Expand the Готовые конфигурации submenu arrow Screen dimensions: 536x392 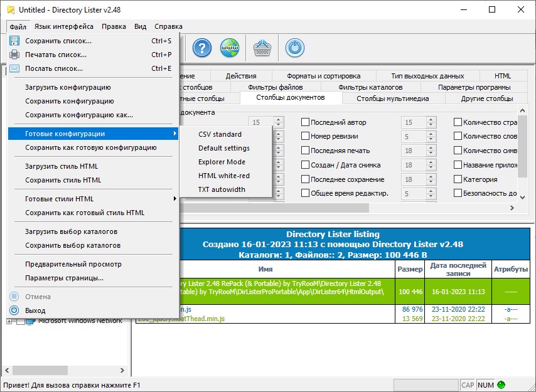tap(175, 134)
